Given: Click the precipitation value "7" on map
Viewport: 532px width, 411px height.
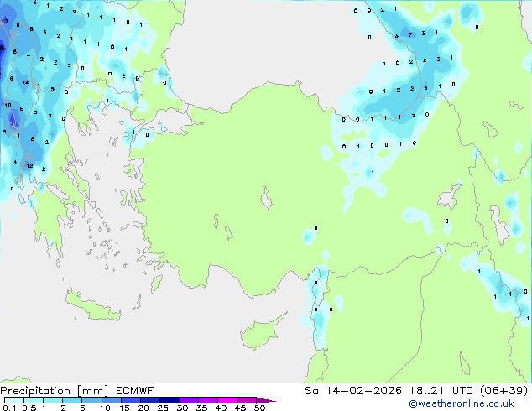Looking at the screenshot, I should (410, 34).
